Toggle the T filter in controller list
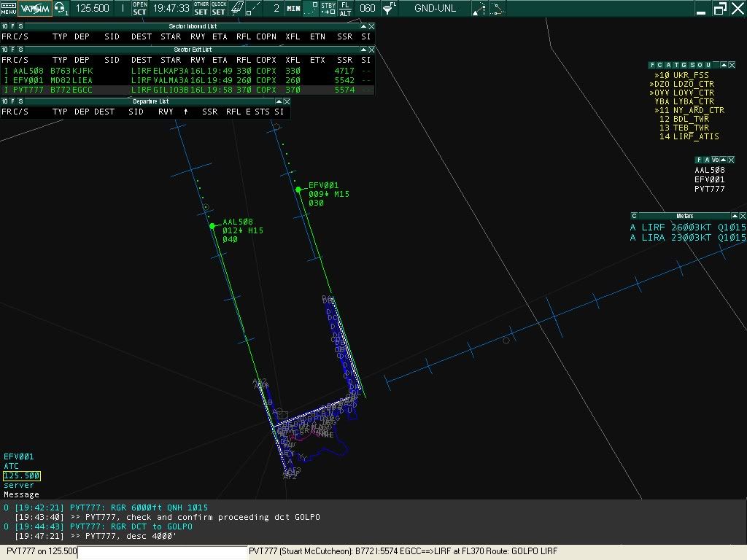 click(x=676, y=65)
